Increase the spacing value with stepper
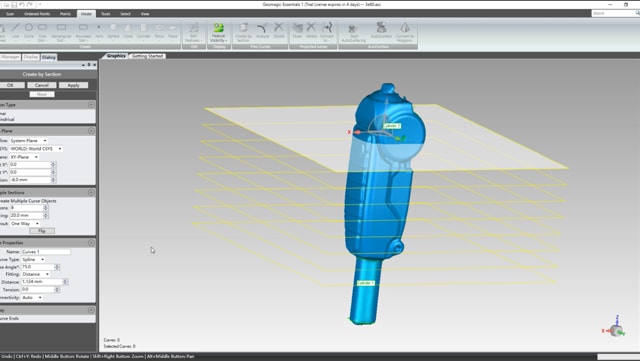 coord(46,214)
